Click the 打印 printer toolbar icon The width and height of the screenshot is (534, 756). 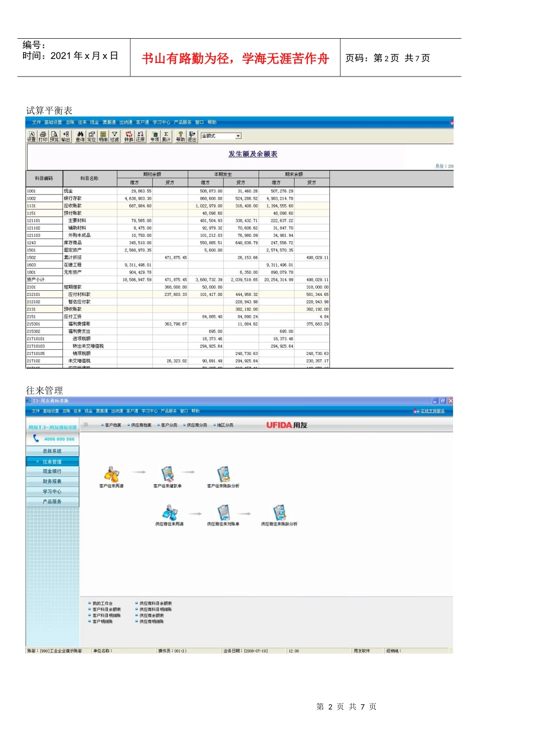pos(43,137)
